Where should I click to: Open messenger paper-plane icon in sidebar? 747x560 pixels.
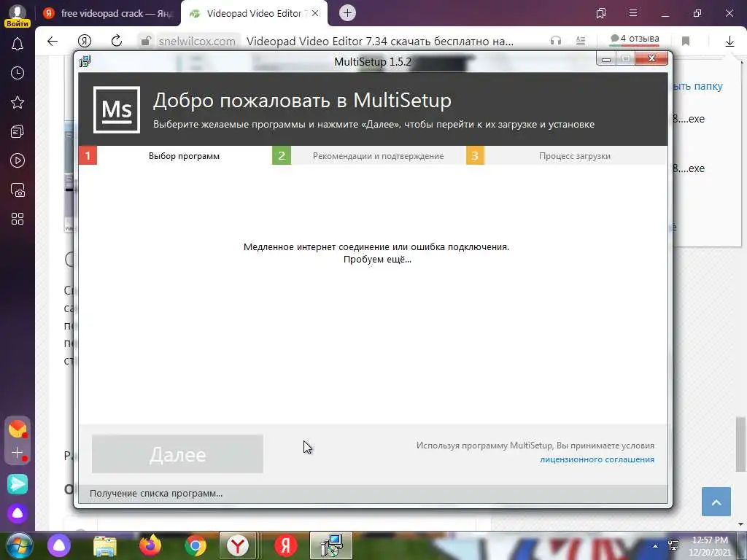point(18,484)
